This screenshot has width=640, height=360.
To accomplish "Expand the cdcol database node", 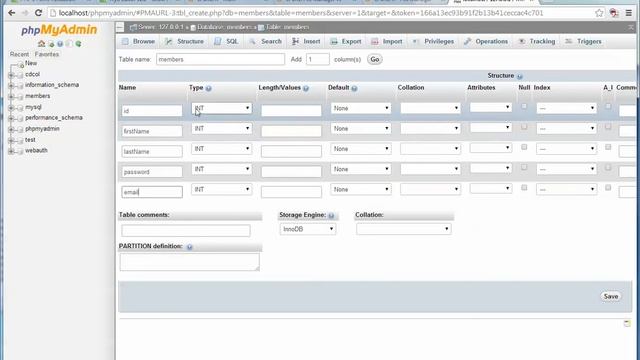I will pos(11,75).
